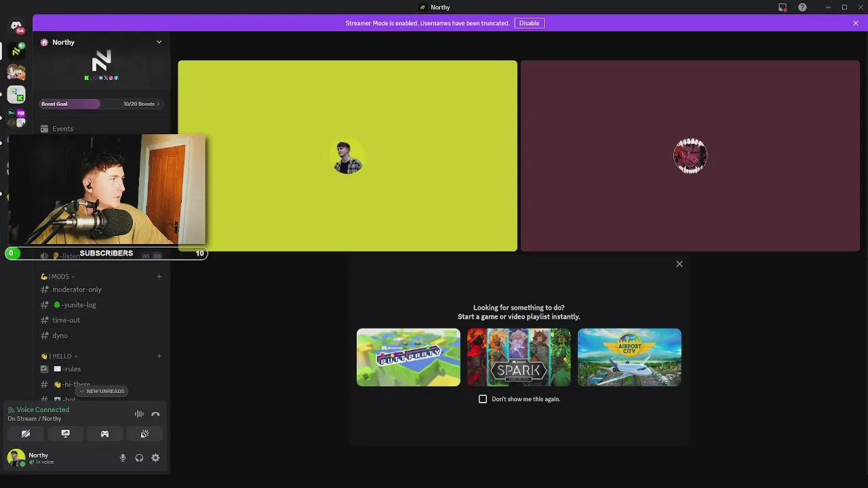Launch the Airport City activity
The image size is (868, 488).
[x=629, y=357]
